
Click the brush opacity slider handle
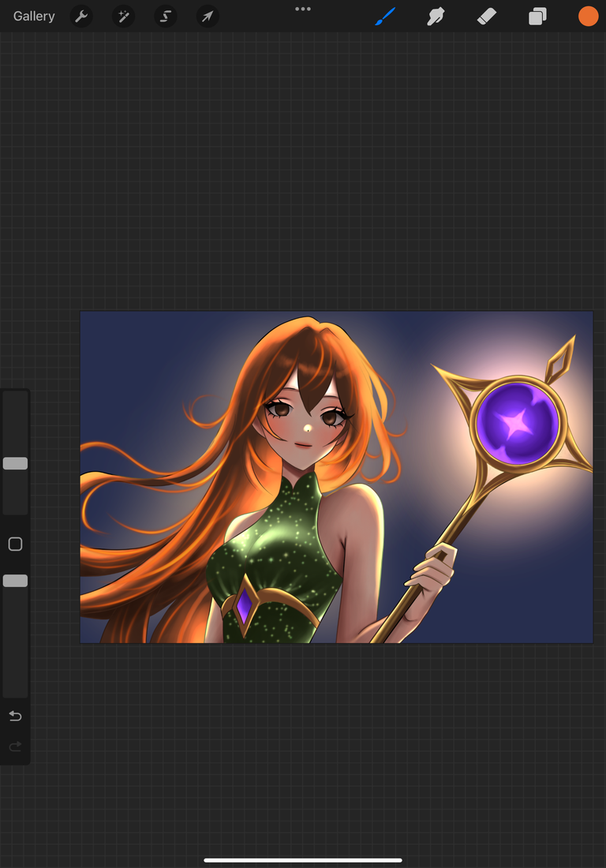(16, 581)
